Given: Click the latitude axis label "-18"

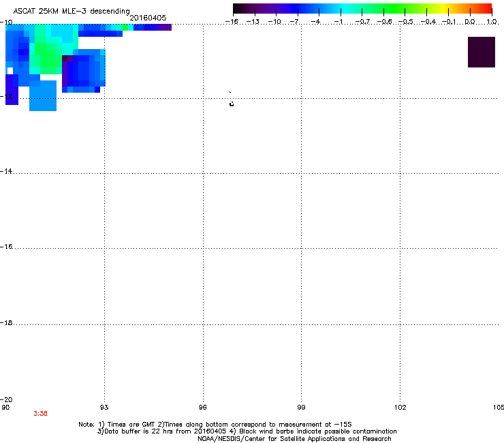Looking at the screenshot, I should point(6,322).
